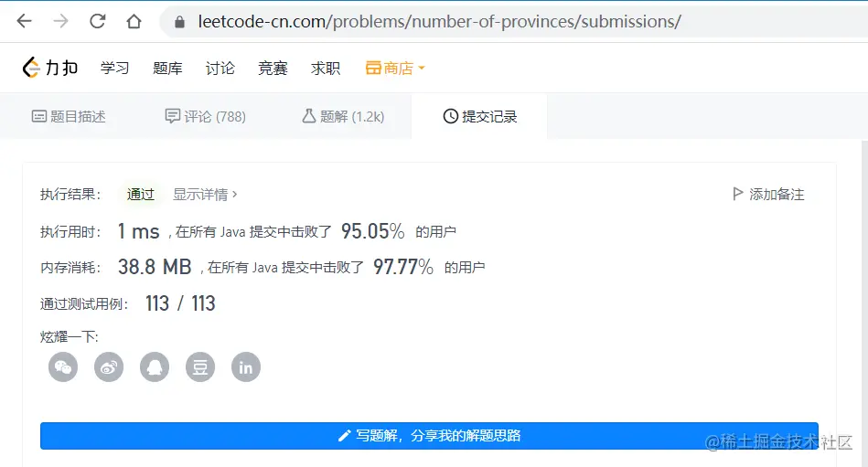This screenshot has height=467, width=868.
Task: Click 添加备注 to add a note
Action: 767,195
